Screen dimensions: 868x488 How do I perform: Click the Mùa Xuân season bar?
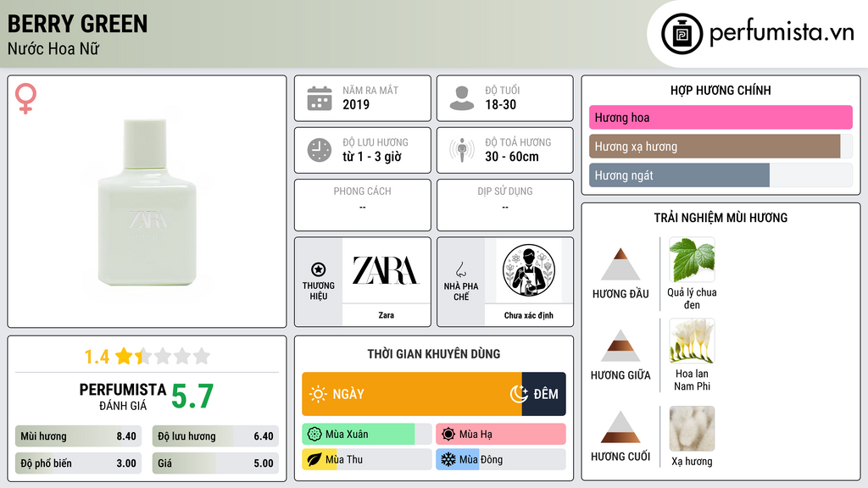(x=366, y=435)
